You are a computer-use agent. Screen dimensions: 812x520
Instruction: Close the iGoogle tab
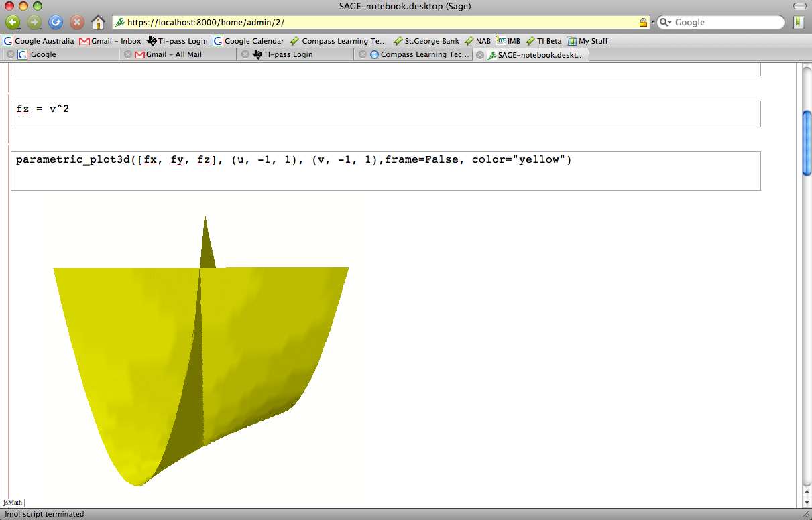tap(10, 54)
